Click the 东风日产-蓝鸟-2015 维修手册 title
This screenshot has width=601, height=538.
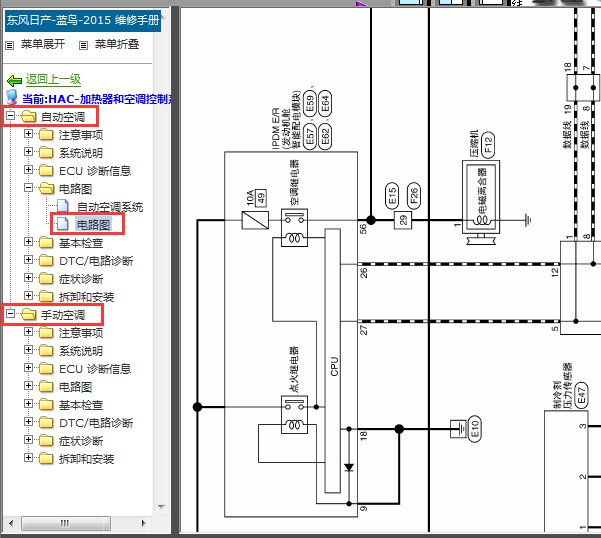pyautogui.click(x=83, y=20)
